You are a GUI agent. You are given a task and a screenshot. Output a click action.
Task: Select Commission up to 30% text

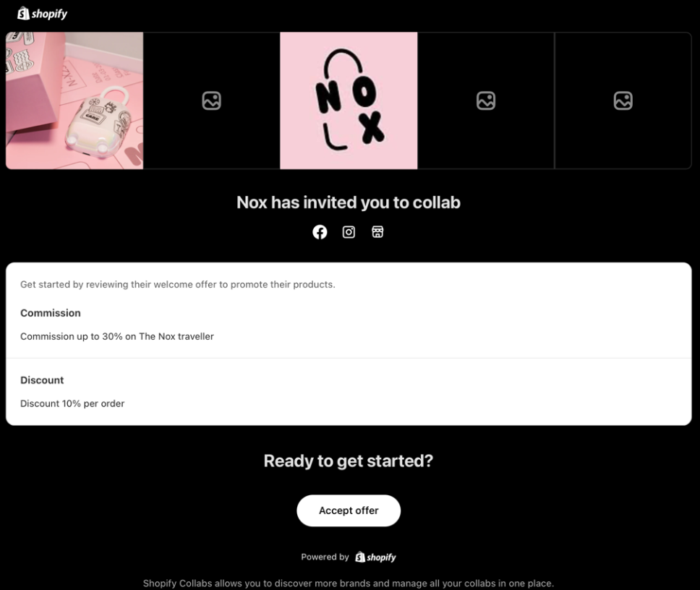(x=117, y=336)
